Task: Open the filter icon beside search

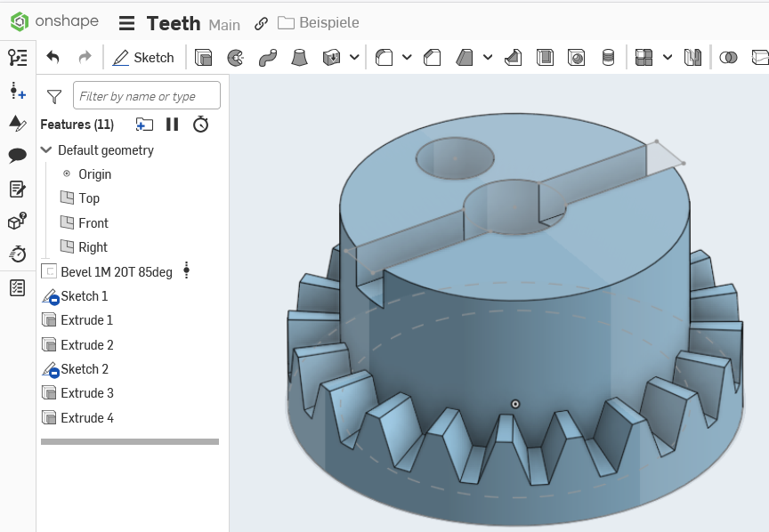Action: (x=54, y=96)
